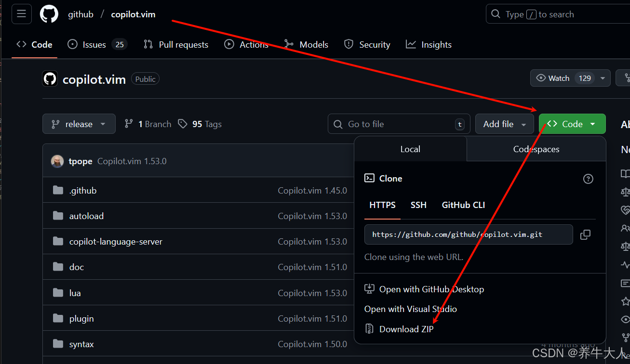The height and width of the screenshot is (364, 630).
Task: Open the syntax folder
Action: click(x=81, y=344)
